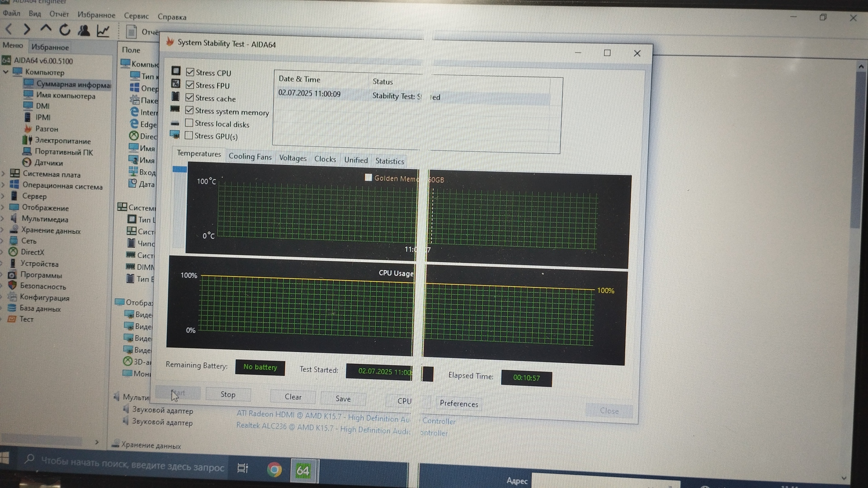Image resolution: width=868 pixels, height=488 pixels.
Task: Expand the Операционная система tree node
Action: pyautogui.click(x=4, y=185)
